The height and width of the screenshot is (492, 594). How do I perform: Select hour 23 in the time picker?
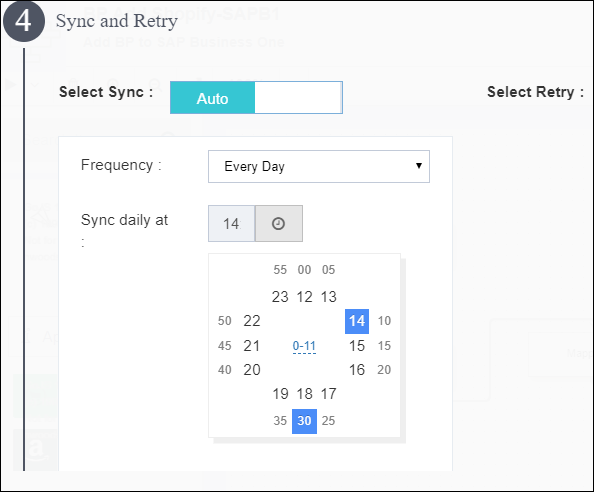tap(280, 297)
